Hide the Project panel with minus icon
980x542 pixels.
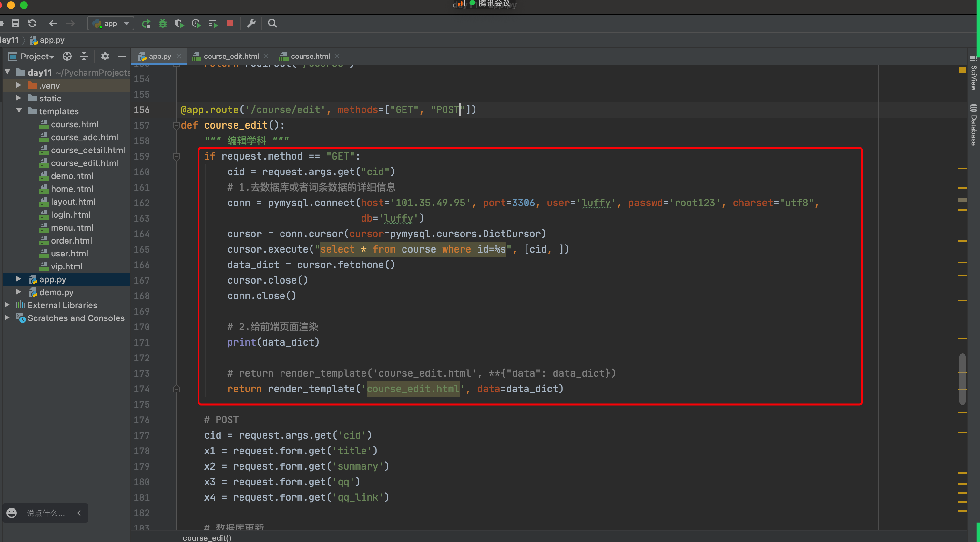pyautogui.click(x=122, y=56)
